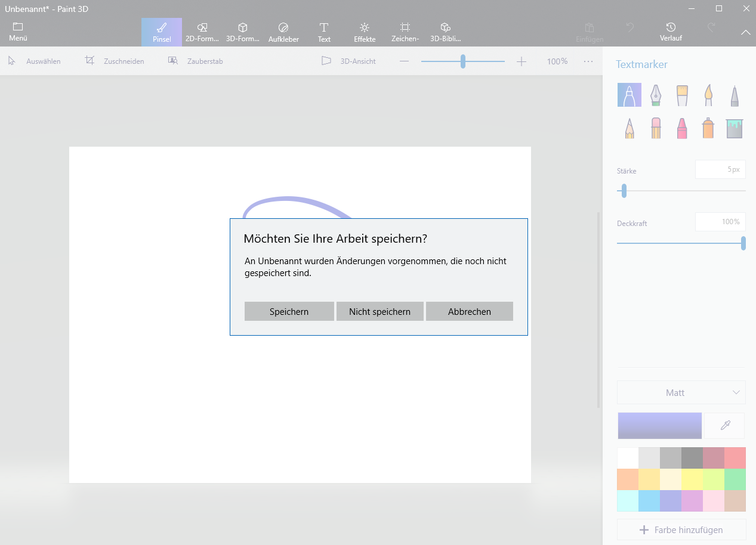Click the zoom slider handle
This screenshot has width=756, height=545.
462,61
